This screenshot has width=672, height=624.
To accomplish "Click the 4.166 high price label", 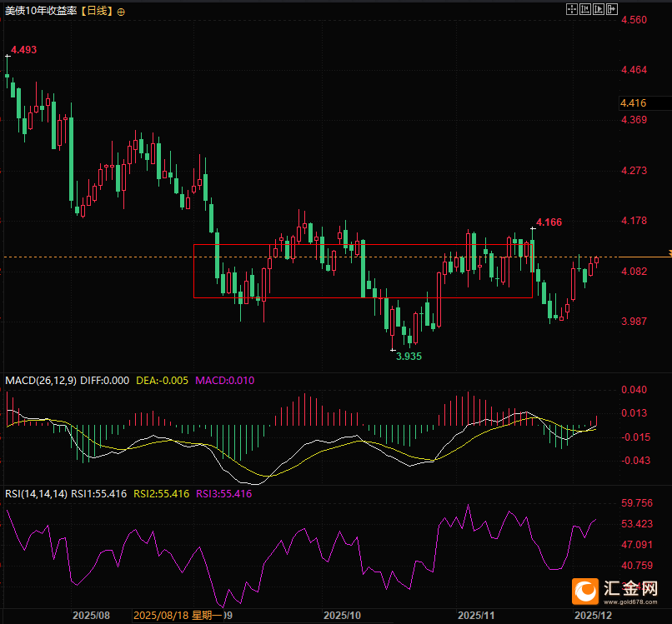I will tap(549, 222).
